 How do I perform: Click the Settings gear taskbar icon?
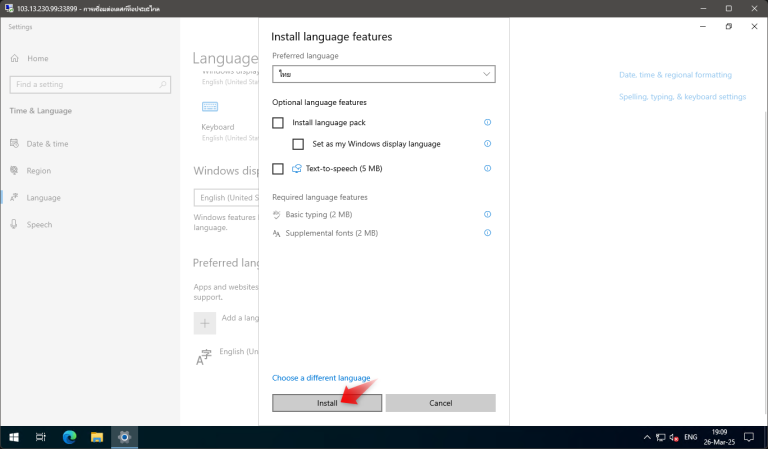[x=124, y=437]
